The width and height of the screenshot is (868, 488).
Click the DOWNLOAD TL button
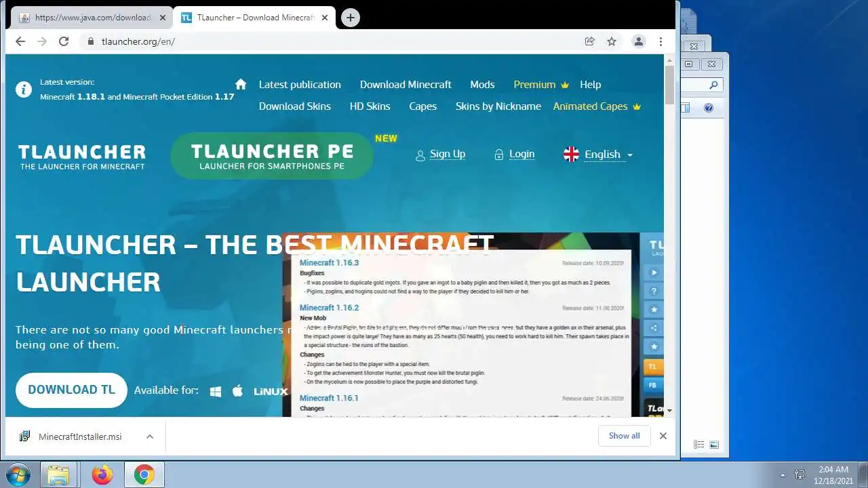pos(71,390)
